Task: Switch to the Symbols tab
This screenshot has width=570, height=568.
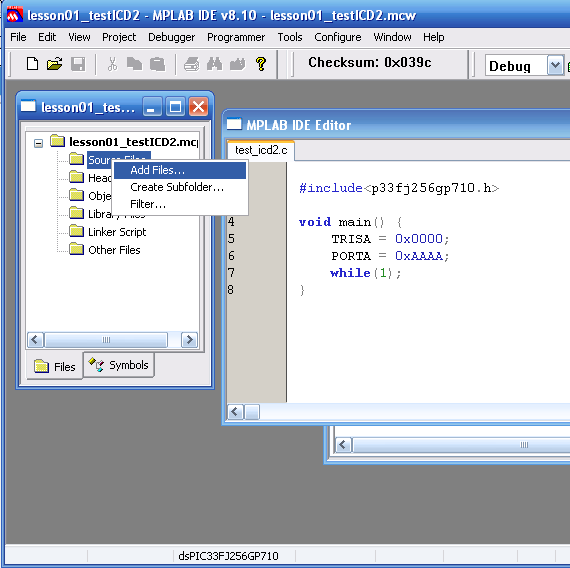Action: (x=119, y=365)
